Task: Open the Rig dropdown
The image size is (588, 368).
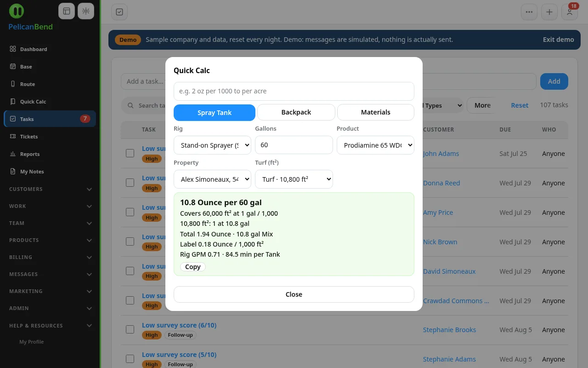Action: point(212,145)
